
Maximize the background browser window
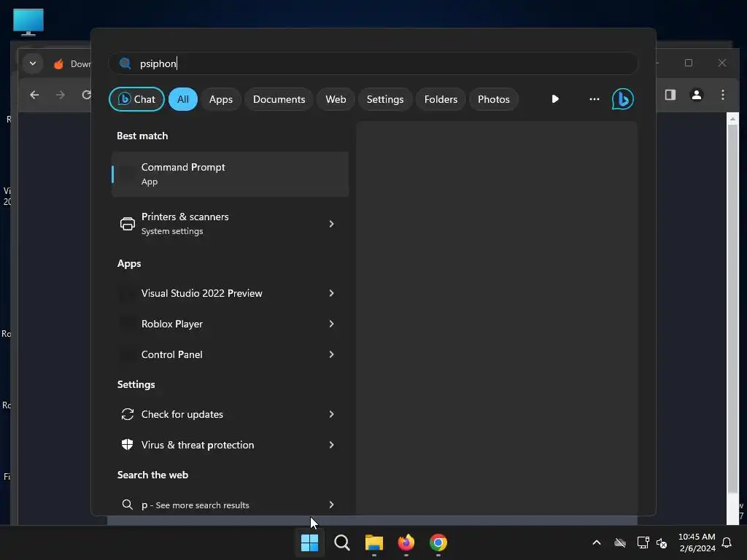click(x=689, y=63)
